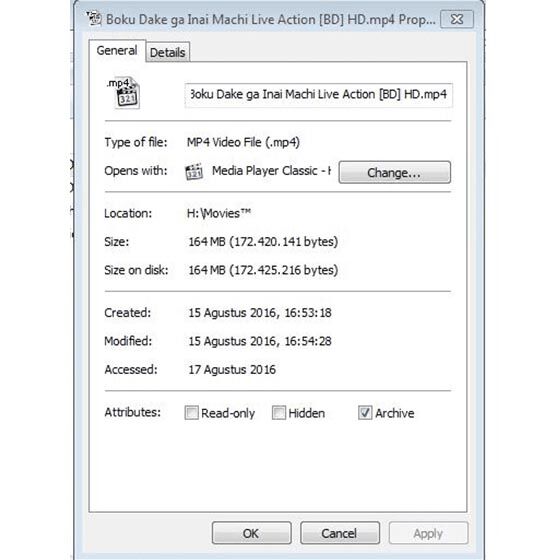Click the title bar file icon
The width and height of the screenshot is (560, 560).
94,19
